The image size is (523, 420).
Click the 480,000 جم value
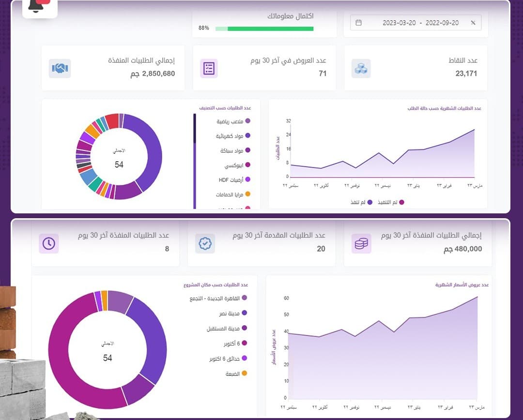[462, 249]
